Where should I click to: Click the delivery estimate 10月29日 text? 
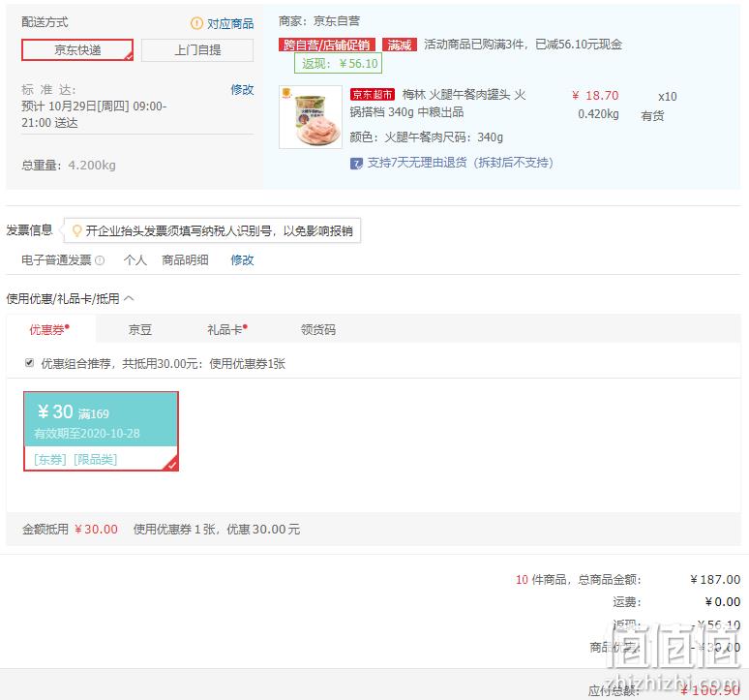[94, 114]
